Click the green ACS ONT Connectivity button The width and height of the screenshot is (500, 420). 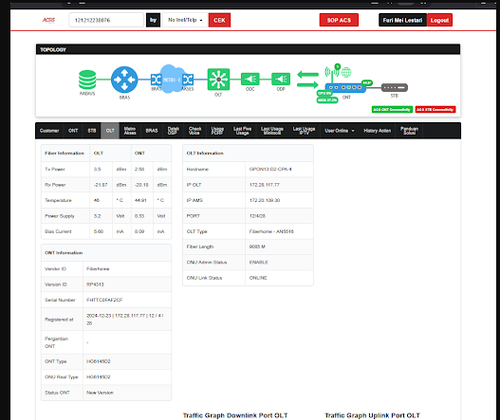[392, 109]
